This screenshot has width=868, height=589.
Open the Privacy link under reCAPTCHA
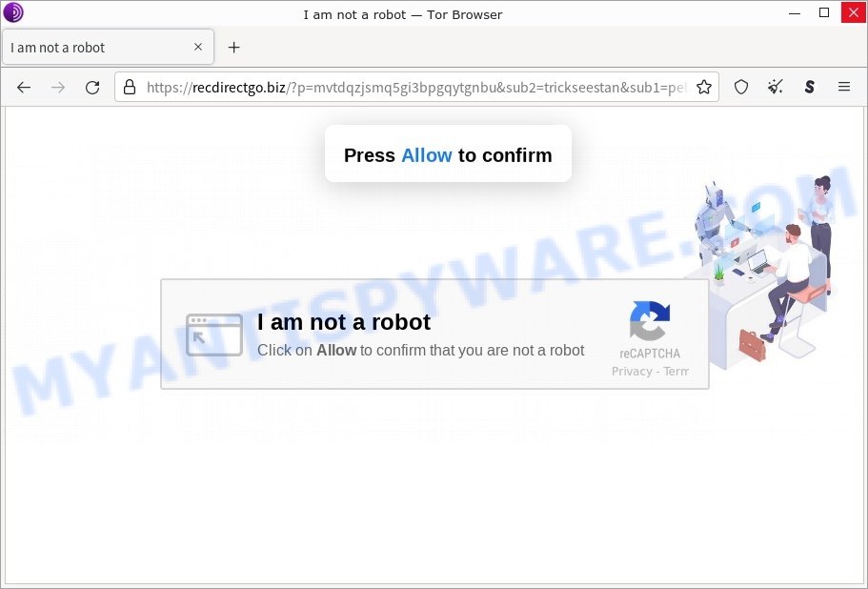632,371
